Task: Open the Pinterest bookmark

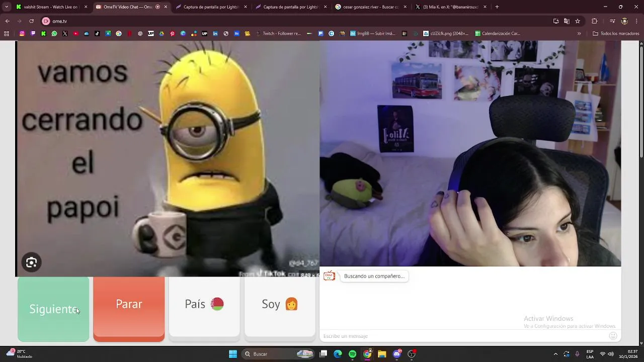Action: [x=172, y=34]
